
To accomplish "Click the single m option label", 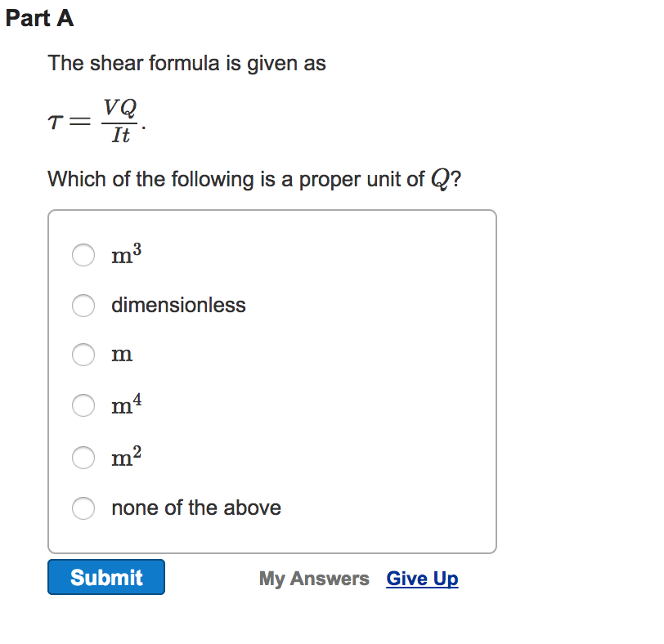I will (122, 356).
